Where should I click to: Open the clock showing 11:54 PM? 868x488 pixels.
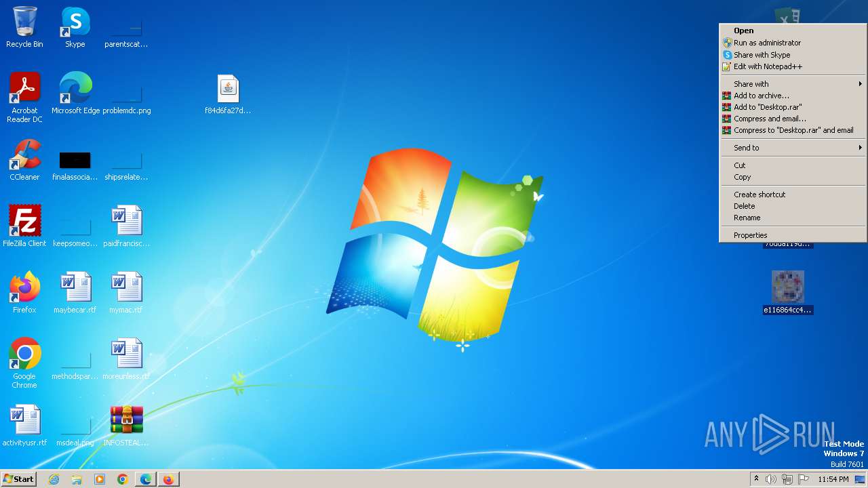coord(833,479)
